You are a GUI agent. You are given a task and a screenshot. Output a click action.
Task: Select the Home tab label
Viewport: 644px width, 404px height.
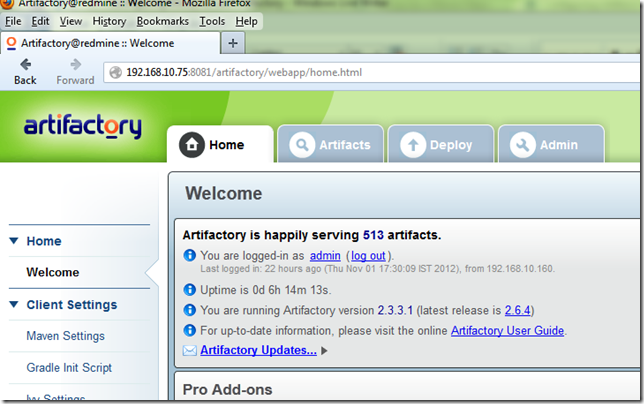click(x=227, y=145)
